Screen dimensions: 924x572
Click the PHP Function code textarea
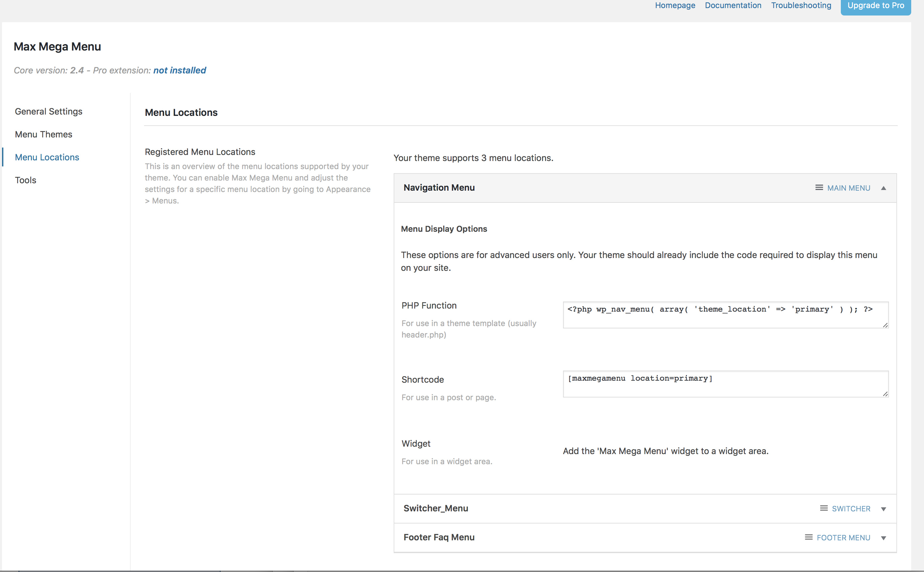click(726, 315)
